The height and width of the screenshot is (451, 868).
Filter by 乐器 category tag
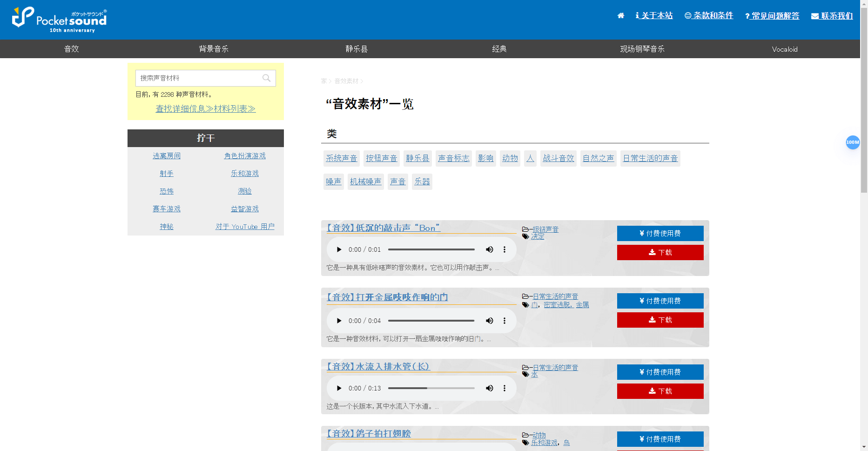point(422,182)
